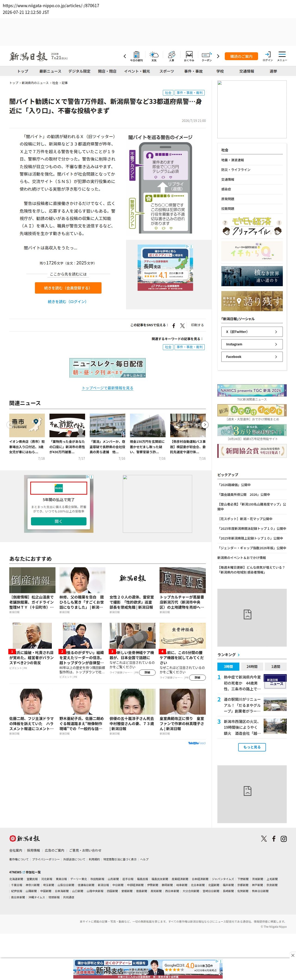Go to next related news slide
This screenshot has height=980, width=296.
[205, 425]
